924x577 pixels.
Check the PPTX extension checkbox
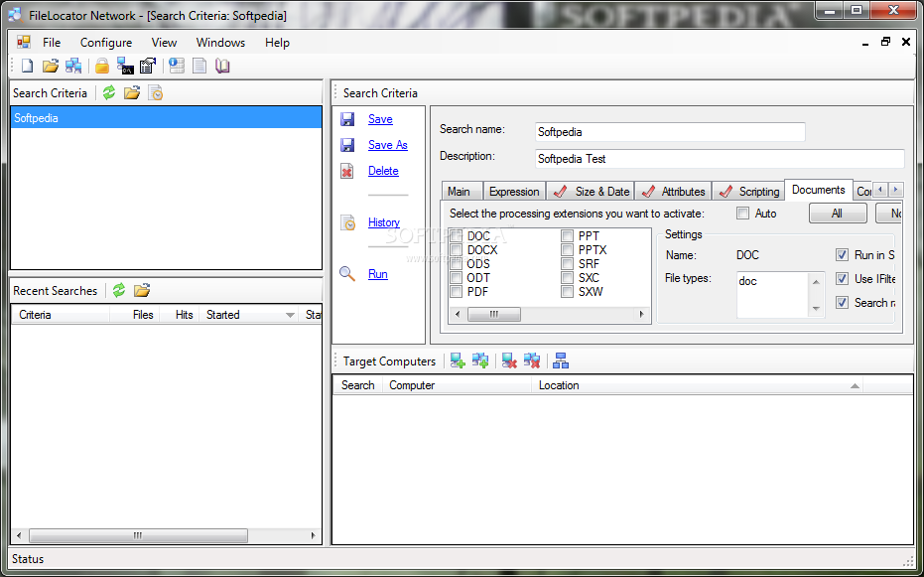pos(567,250)
